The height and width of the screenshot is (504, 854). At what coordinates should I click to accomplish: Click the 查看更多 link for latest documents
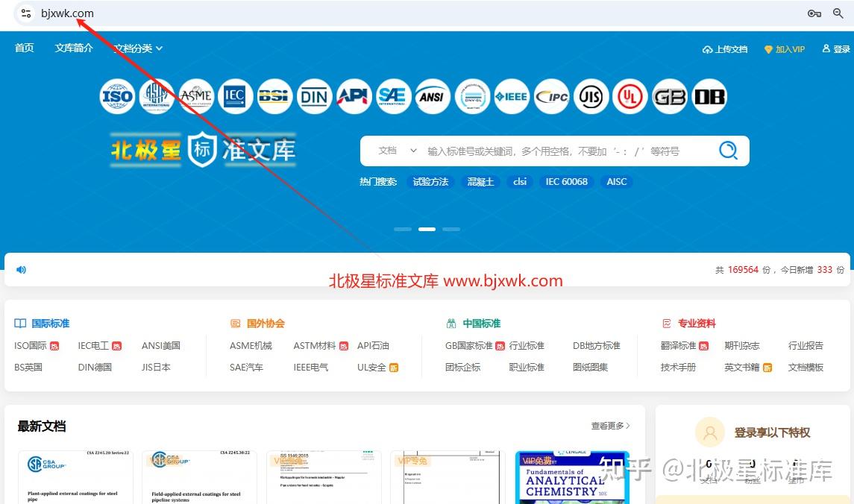tap(607, 426)
